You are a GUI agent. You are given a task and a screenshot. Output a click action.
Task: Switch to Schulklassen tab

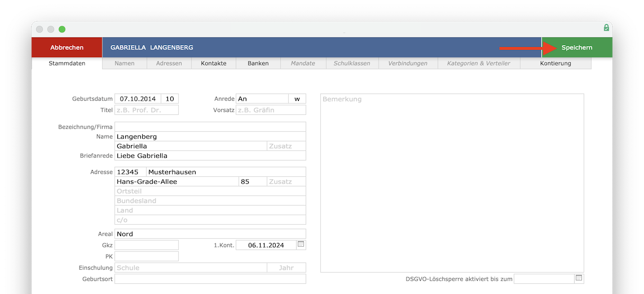351,63
